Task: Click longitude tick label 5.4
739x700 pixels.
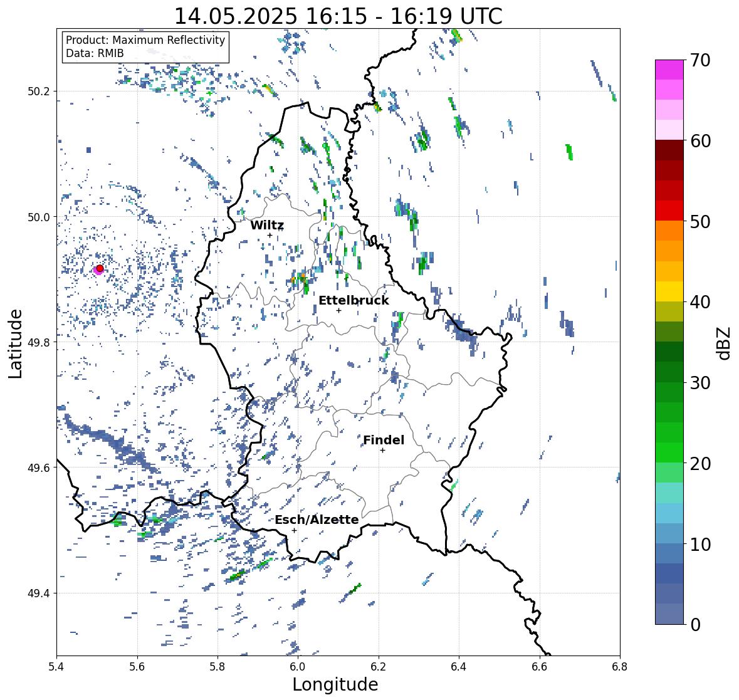Action: [56, 667]
